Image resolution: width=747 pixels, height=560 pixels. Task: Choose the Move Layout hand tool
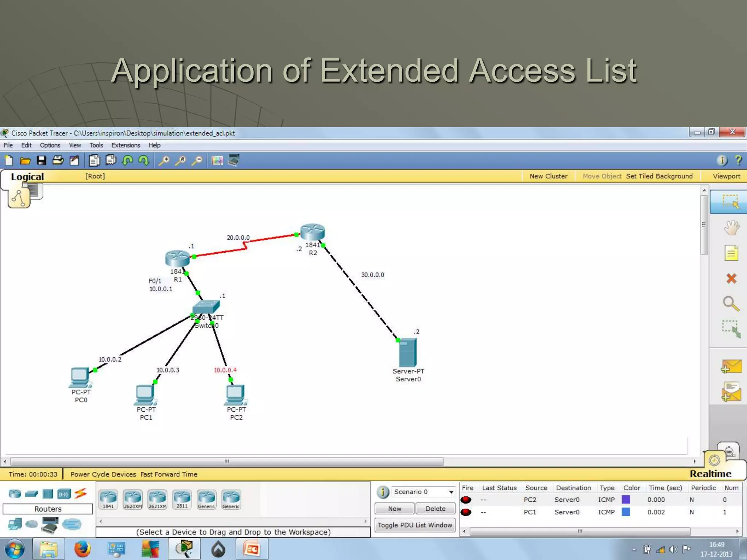click(731, 228)
